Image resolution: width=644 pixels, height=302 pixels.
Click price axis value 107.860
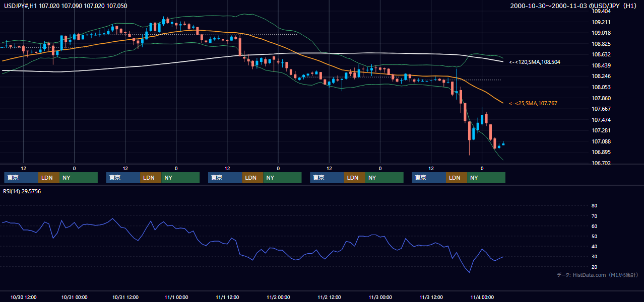[x=601, y=98]
